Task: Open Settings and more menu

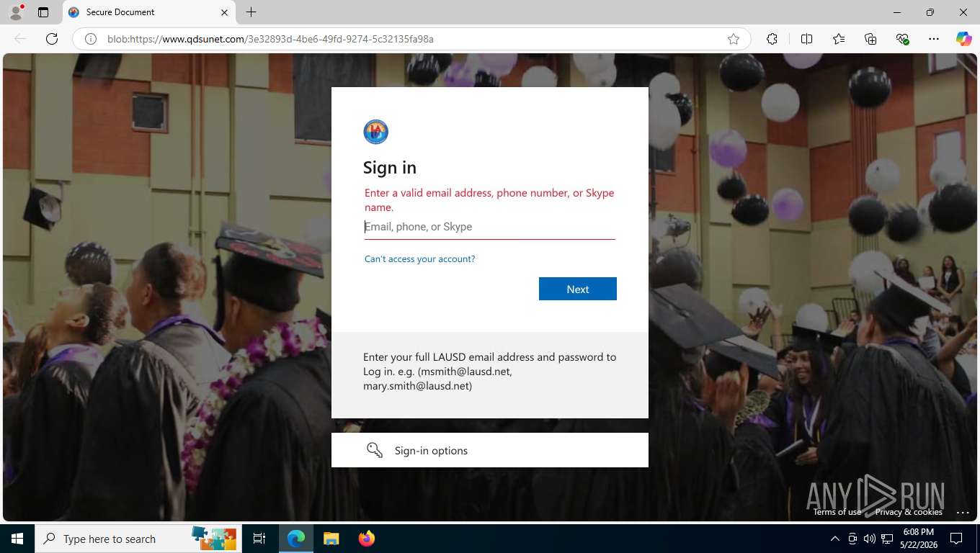Action: tap(934, 39)
